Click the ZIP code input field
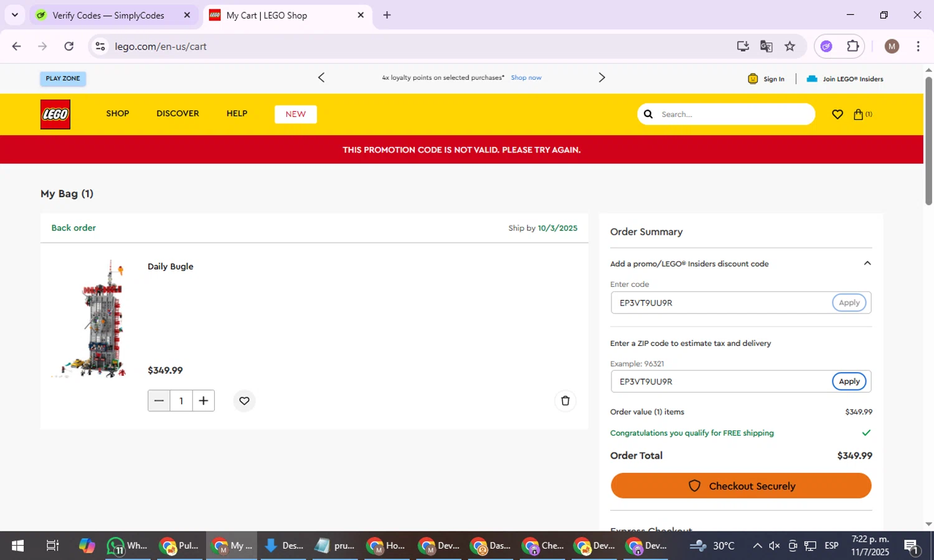Screen dimensions: 934x560 click(721, 381)
